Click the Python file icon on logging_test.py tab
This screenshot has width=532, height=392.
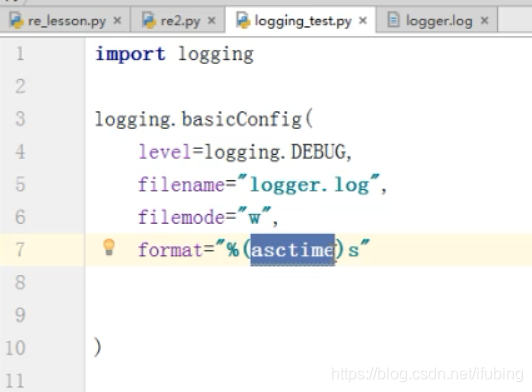pyautogui.click(x=243, y=20)
